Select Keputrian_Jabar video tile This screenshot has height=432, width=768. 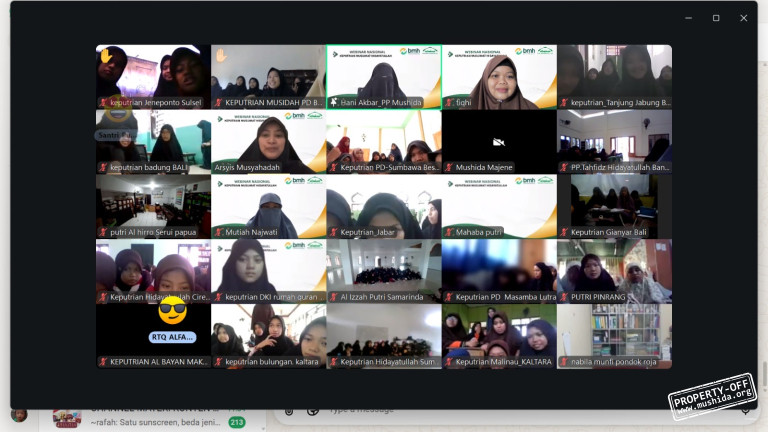point(384,206)
